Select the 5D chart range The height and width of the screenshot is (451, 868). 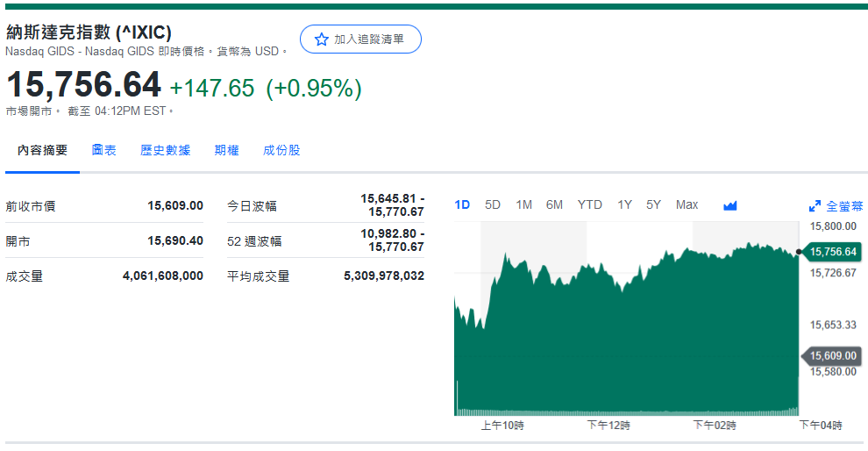(x=493, y=205)
